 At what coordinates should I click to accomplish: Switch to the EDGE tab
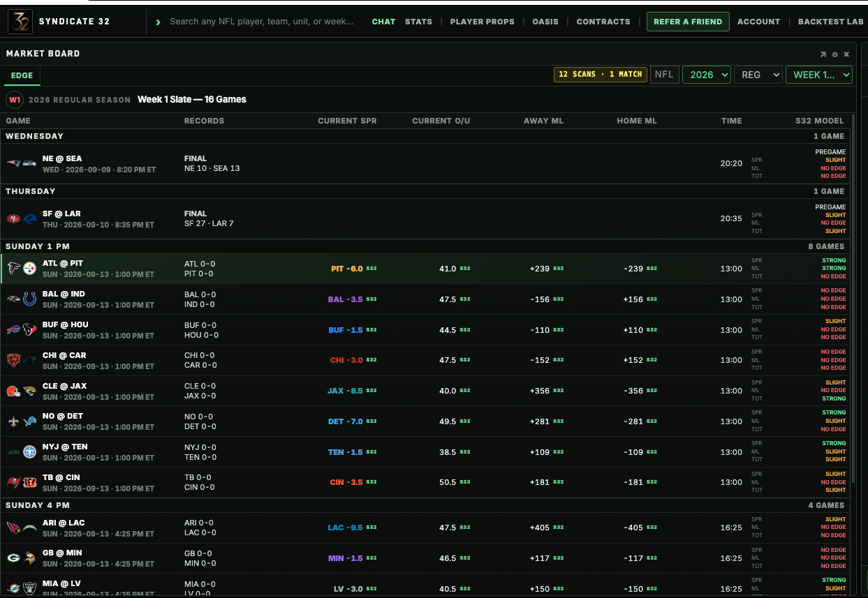(x=22, y=76)
